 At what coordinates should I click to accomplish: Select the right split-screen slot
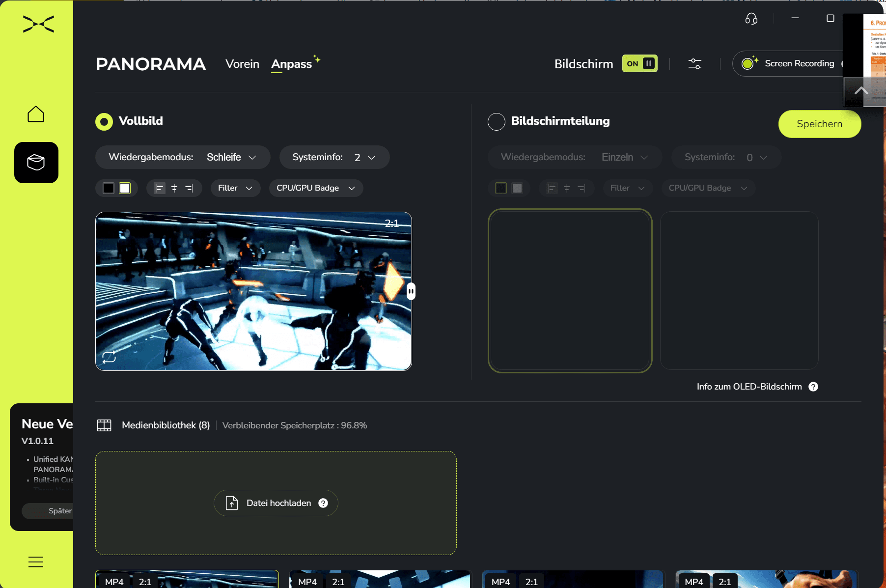click(x=739, y=291)
